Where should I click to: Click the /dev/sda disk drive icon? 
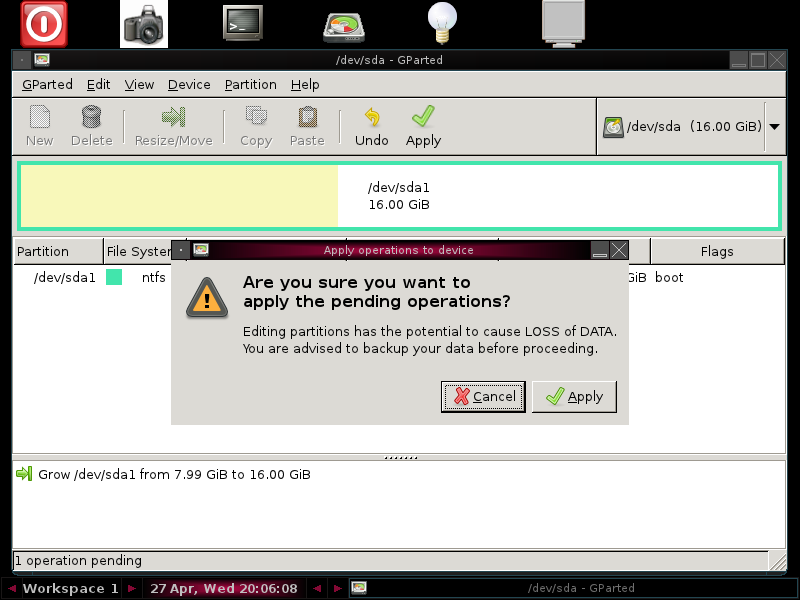pyautogui.click(x=613, y=127)
